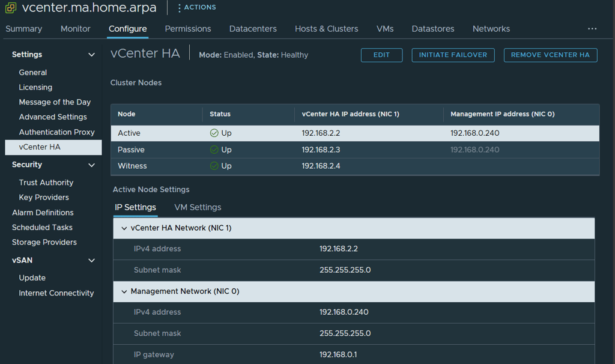
Task: Collapse the Management Network (NIC 0) section
Action: tap(124, 291)
